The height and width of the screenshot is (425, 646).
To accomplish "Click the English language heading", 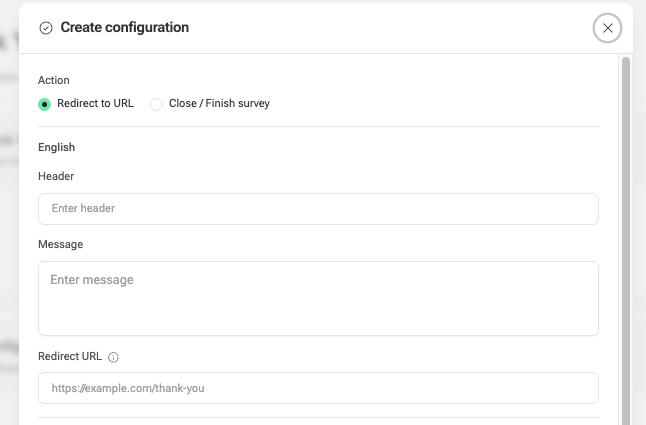I will [x=56, y=147].
